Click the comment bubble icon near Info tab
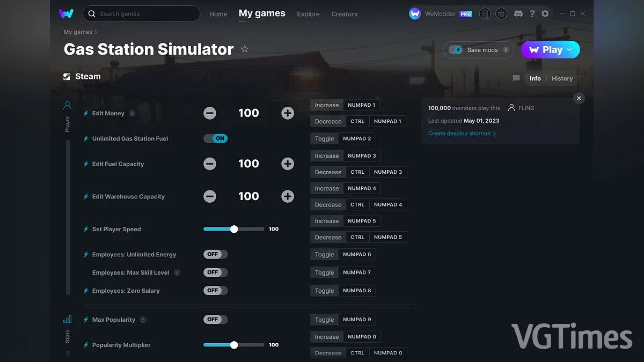This screenshot has width=644, height=362. point(516,78)
